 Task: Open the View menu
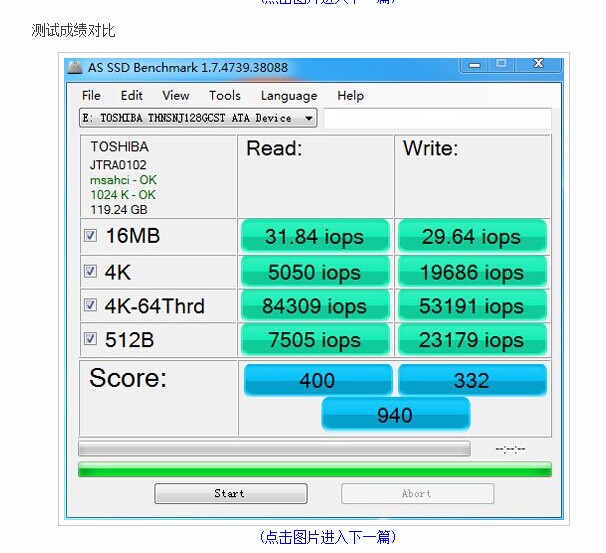click(x=175, y=96)
